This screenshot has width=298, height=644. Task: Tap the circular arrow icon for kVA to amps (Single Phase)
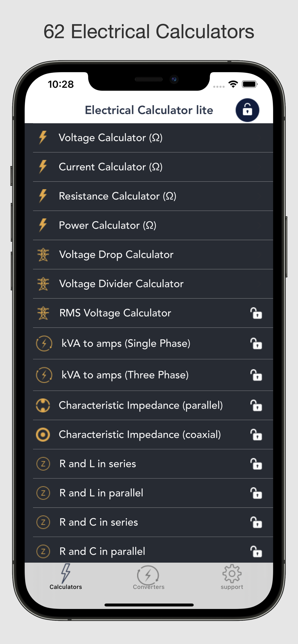[44, 343]
